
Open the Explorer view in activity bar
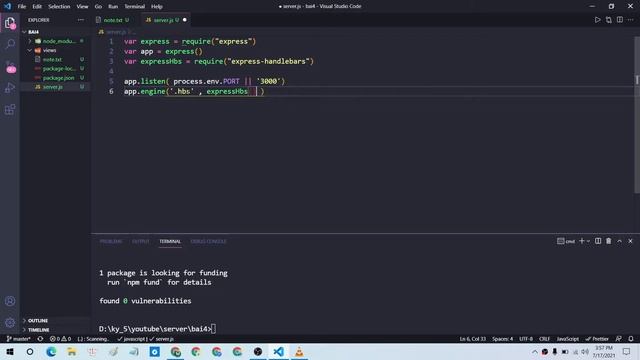tap(10, 23)
